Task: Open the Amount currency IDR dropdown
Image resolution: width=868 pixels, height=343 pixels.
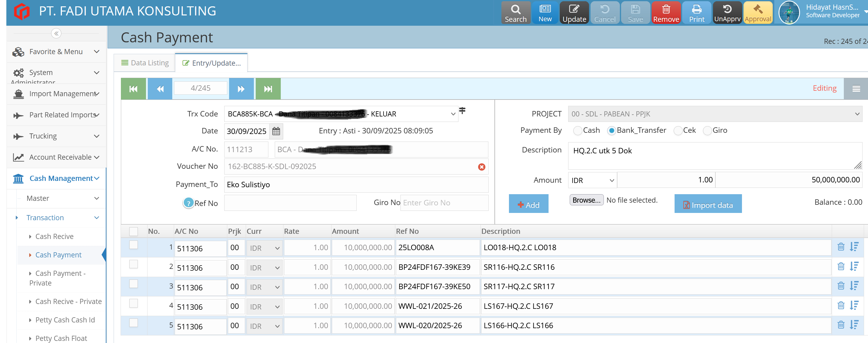Action: click(x=592, y=181)
